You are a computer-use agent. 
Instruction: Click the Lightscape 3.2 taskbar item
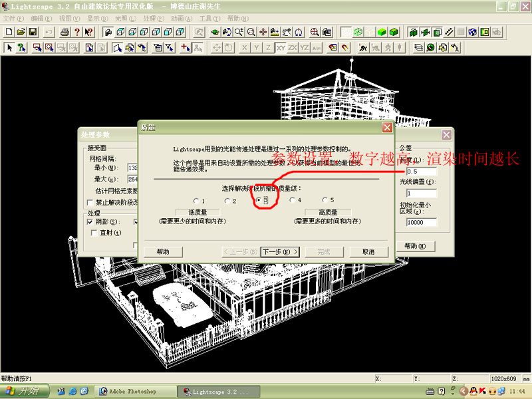tap(218, 392)
